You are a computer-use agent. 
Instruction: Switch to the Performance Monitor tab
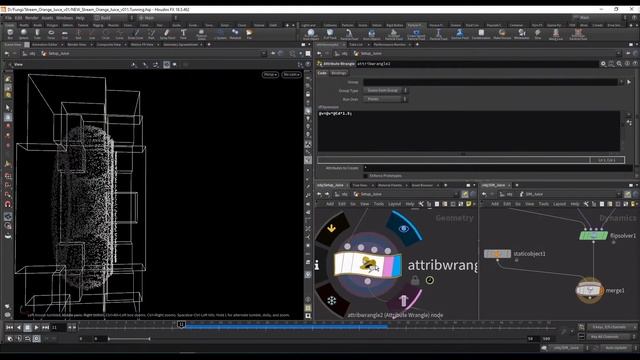click(389, 44)
